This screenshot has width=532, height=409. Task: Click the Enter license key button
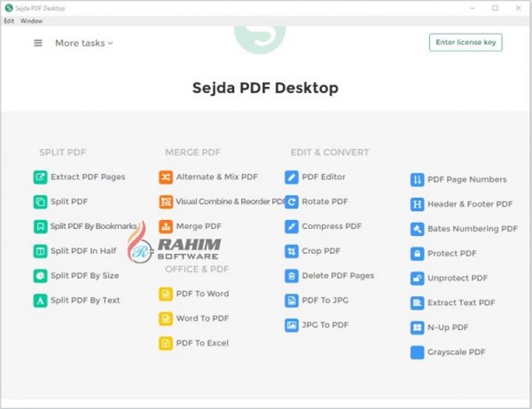(x=465, y=43)
